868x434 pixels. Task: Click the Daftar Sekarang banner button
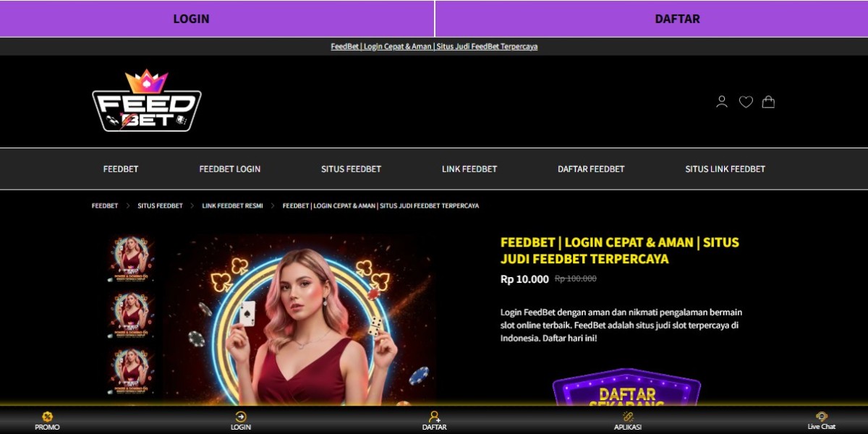627,388
